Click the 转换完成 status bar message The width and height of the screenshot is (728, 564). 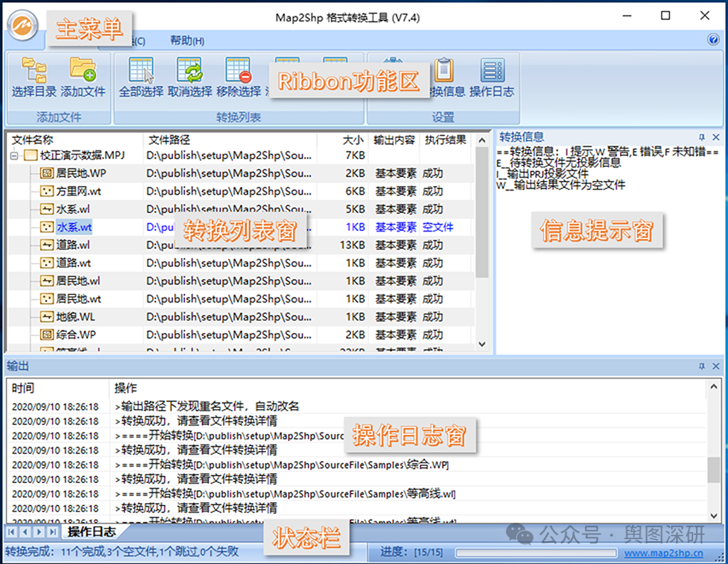[x=122, y=551]
